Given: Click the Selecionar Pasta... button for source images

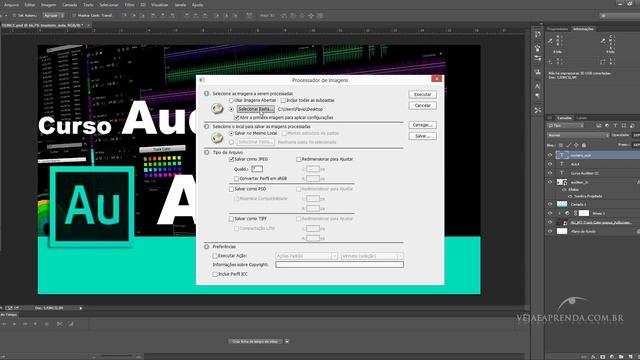Looking at the screenshot, I should [x=256, y=109].
